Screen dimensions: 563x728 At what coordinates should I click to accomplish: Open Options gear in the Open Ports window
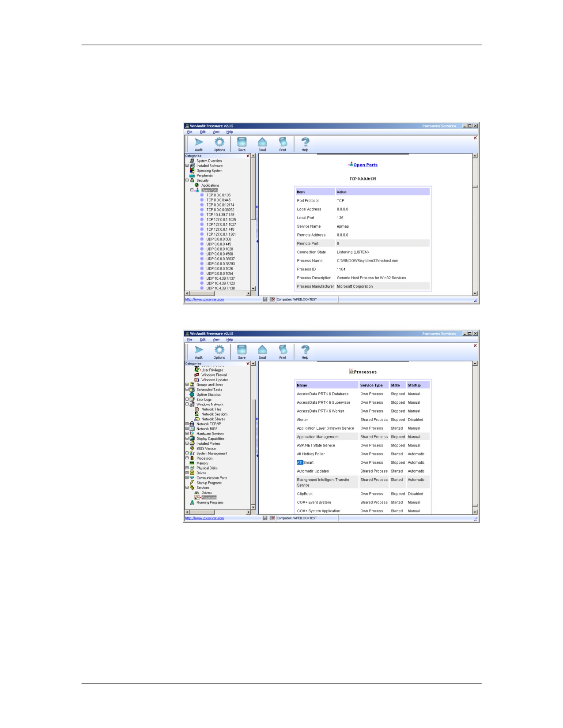(x=219, y=142)
